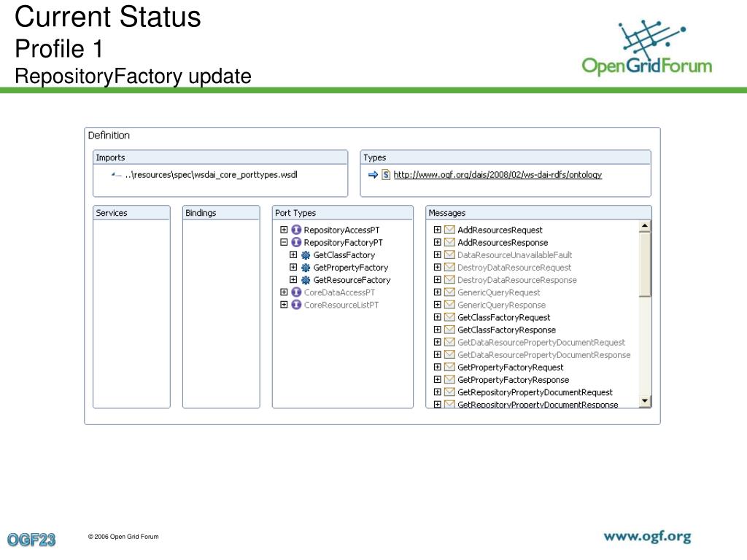Image resolution: width=747 pixels, height=560 pixels.
Task: Click the GetRepositoryPropertyDocumentRequest envelope icon
Action: point(449,392)
